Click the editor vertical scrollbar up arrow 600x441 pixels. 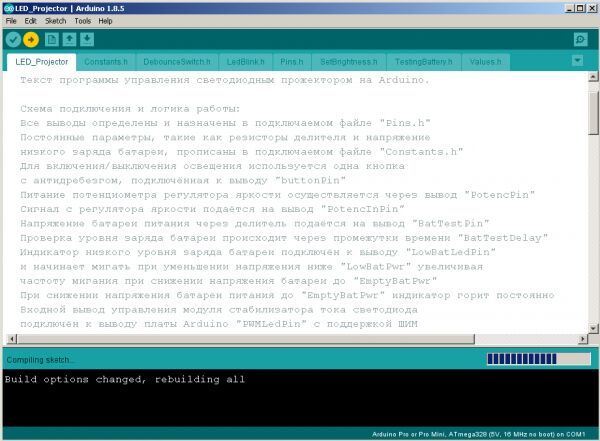(593, 77)
